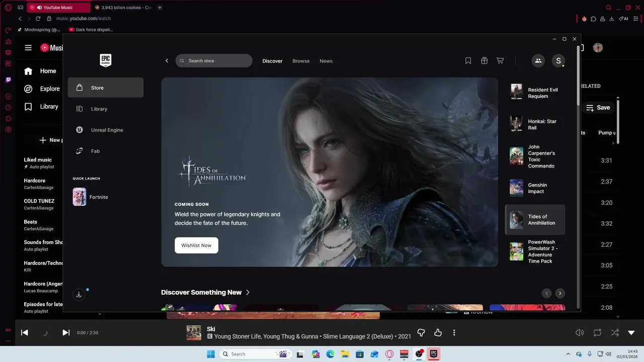Viewport: 644px width, 362px height.
Task: Open the three-dot song options menu
Action: coord(454,332)
